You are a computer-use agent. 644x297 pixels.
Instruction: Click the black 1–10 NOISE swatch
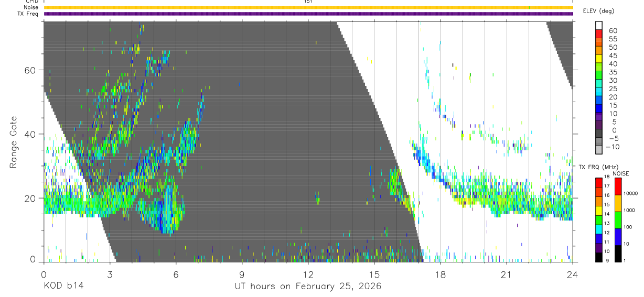(x=617, y=253)
